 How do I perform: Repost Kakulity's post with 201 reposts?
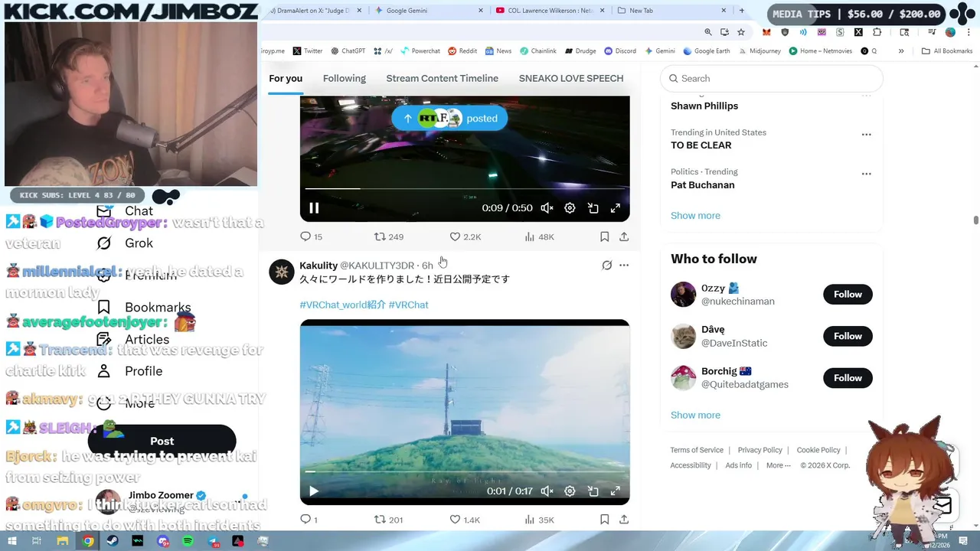coord(388,520)
